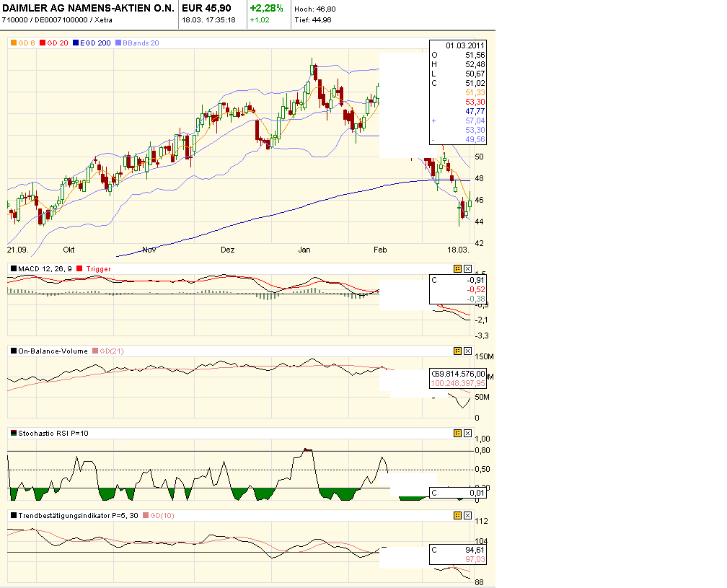Close the MACD 12, 26, 9 indicator panel
This screenshot has width=727, height=588.
[x=468, y=269]
